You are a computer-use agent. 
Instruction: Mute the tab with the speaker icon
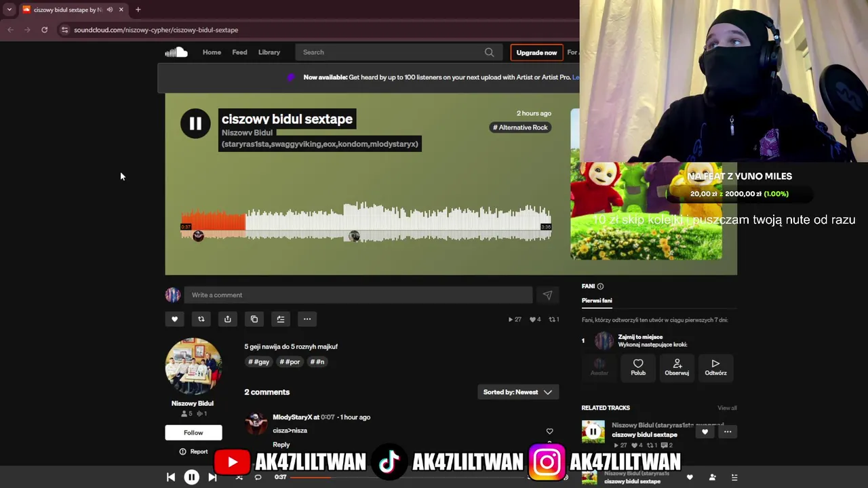pos(110,9)
